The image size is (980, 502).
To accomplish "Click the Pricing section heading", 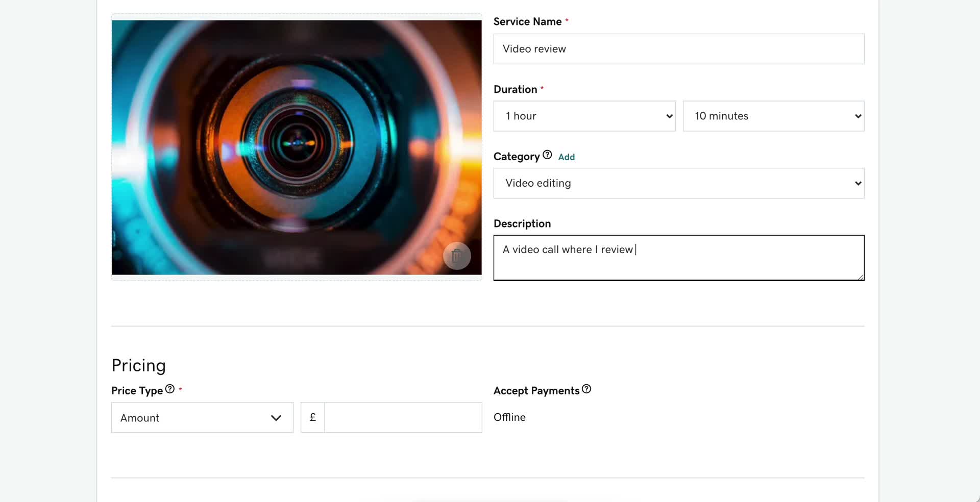I will [x=139, y=366].
